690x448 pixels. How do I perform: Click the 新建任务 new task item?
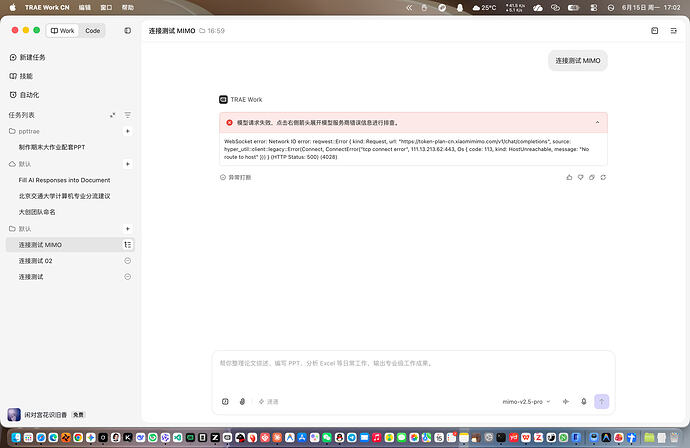pyautogui.click(x=27, y=57)
